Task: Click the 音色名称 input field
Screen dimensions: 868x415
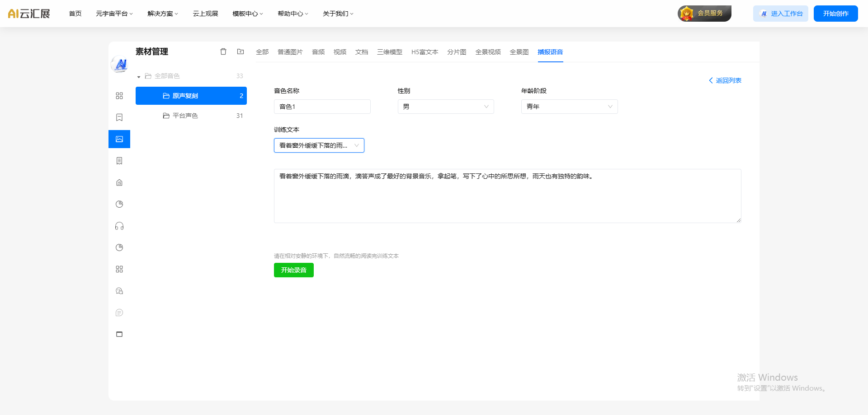Action: [322, 107]
